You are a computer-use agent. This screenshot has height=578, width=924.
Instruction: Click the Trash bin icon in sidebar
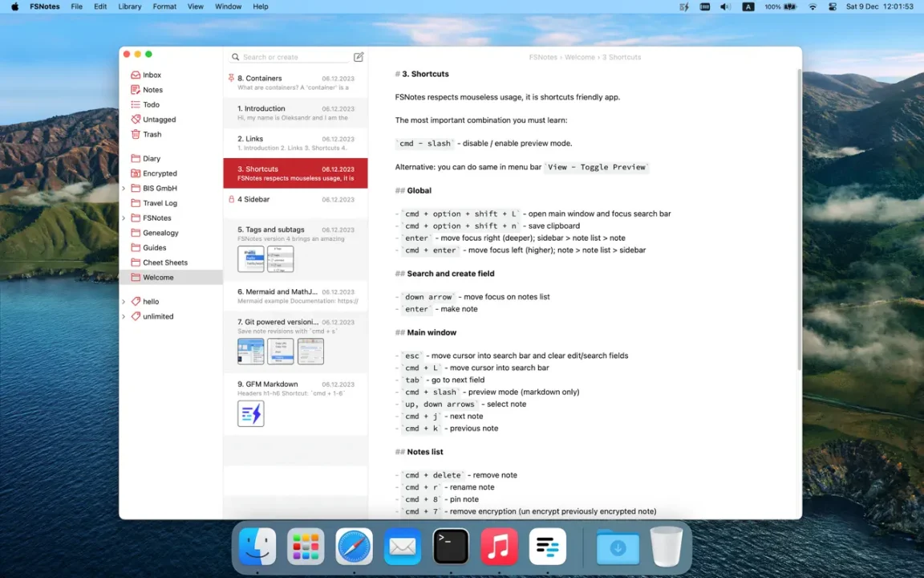point(136,134)
